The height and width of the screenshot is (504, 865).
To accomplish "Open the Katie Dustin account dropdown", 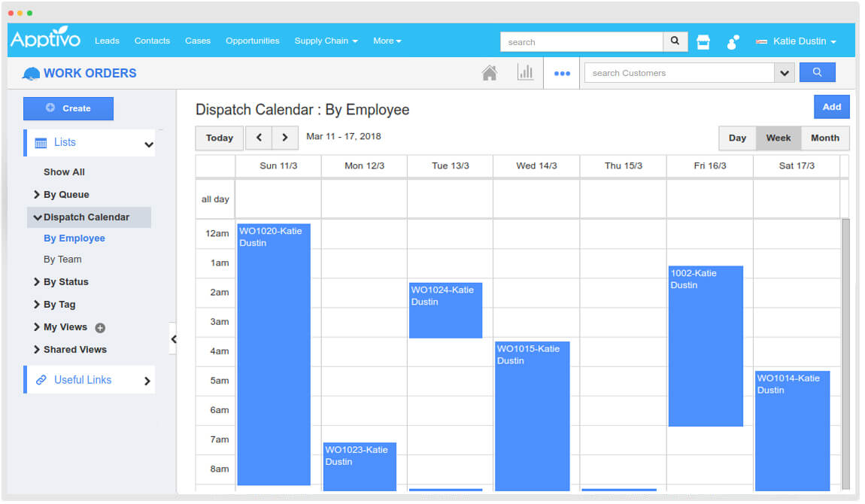I will pos(797,42).
